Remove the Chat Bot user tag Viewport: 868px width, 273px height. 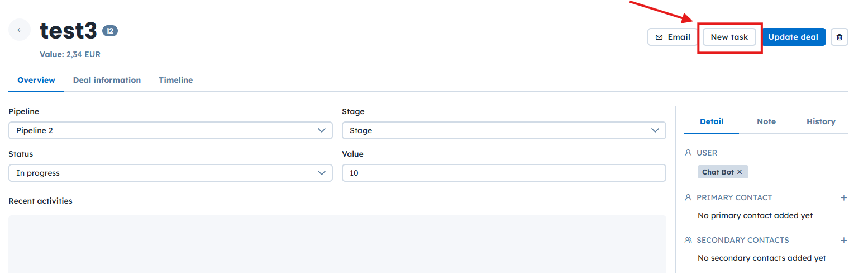740,172
